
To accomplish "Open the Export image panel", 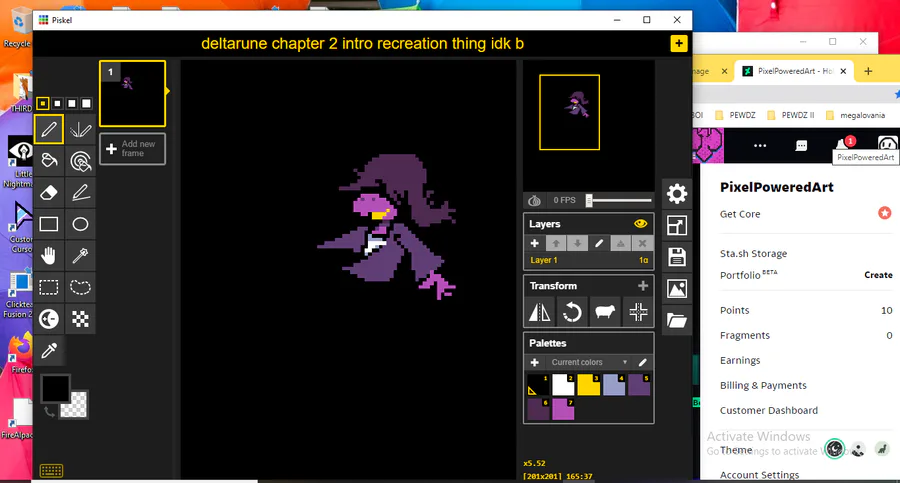I will tap(677, 288).
